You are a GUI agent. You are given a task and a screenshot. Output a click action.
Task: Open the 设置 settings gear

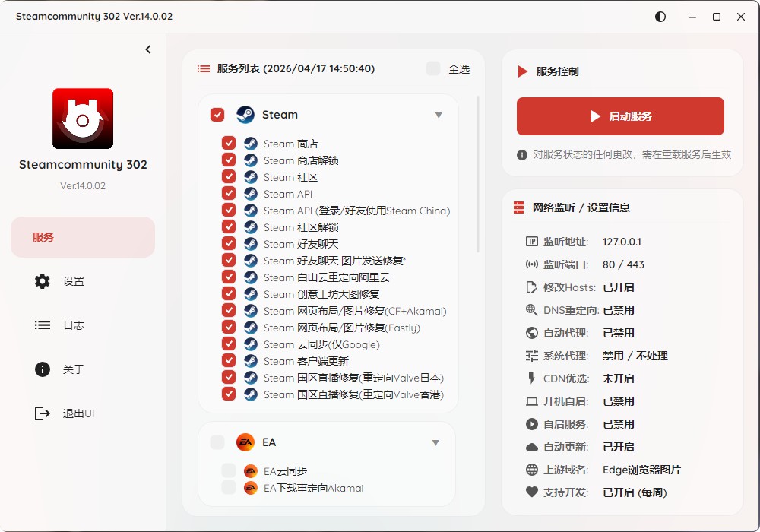[x=42, y=281]
